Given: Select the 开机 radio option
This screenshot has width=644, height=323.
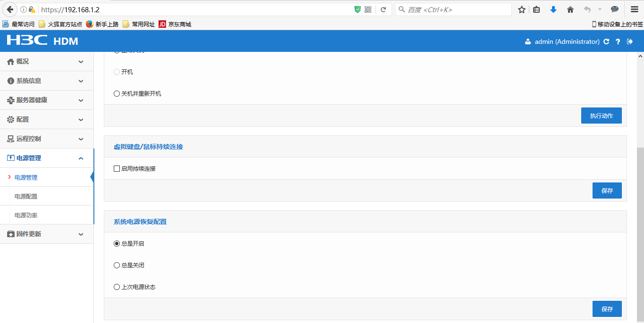Looking at the screenshot, I should (117, 72).
